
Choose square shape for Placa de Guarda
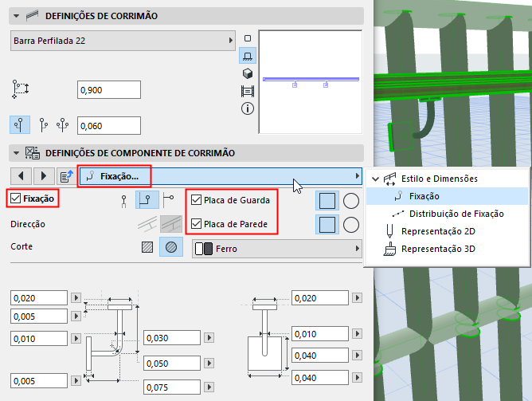click(x=327, y=200)
